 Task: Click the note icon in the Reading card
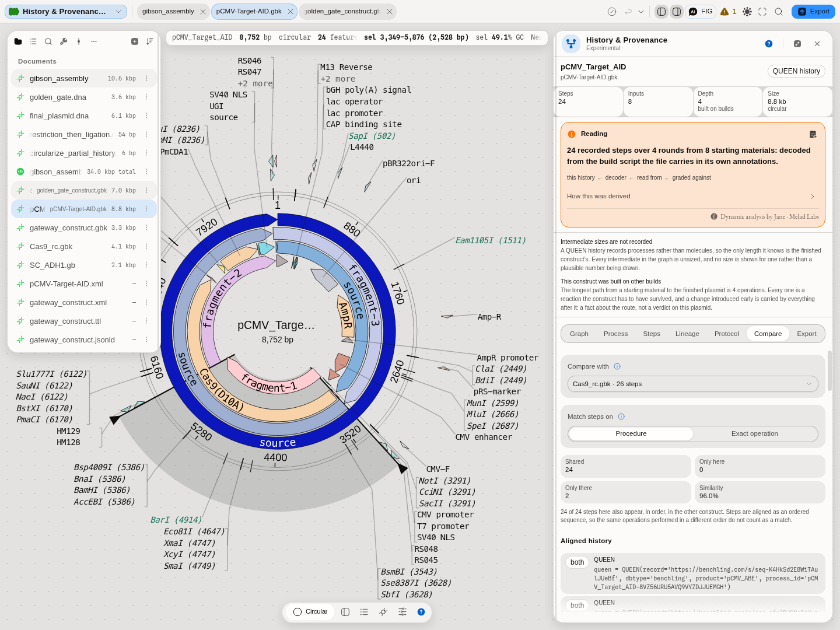point(813,134)
